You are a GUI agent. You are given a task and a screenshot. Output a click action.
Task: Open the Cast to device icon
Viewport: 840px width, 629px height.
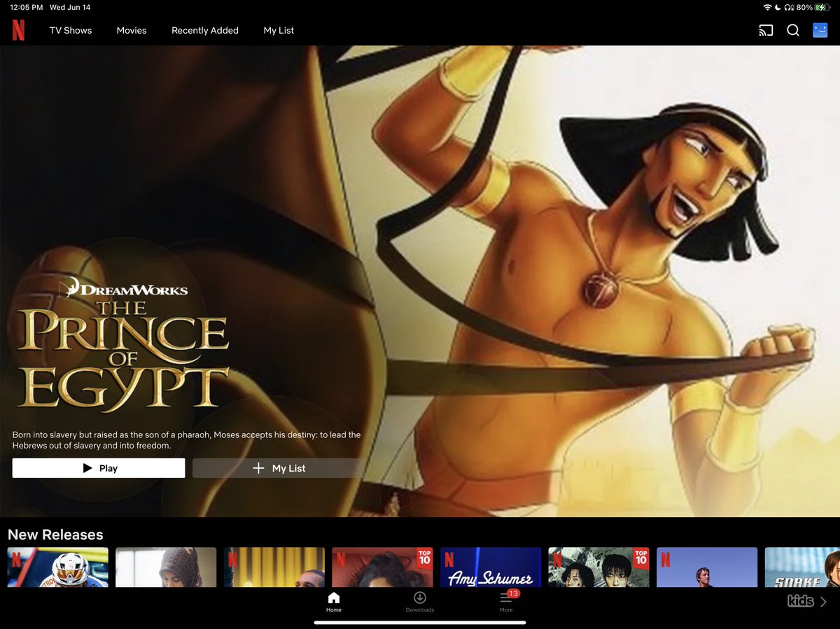click(766, 30)
